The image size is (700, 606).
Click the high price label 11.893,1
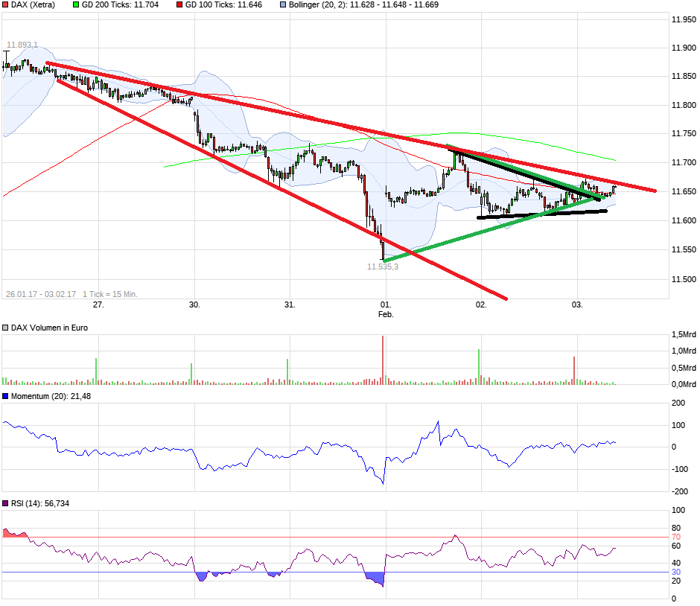click(x=22, y=45)
